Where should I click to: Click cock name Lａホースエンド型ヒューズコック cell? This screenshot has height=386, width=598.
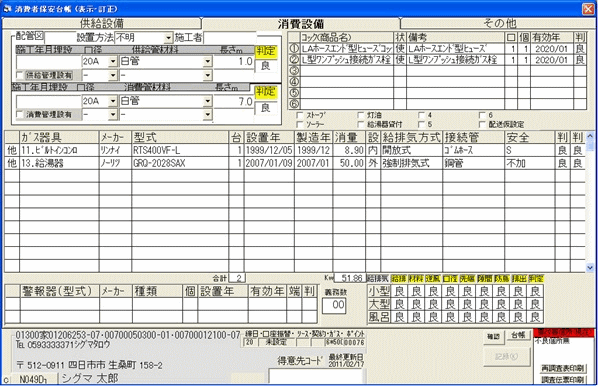coord(347,48)
